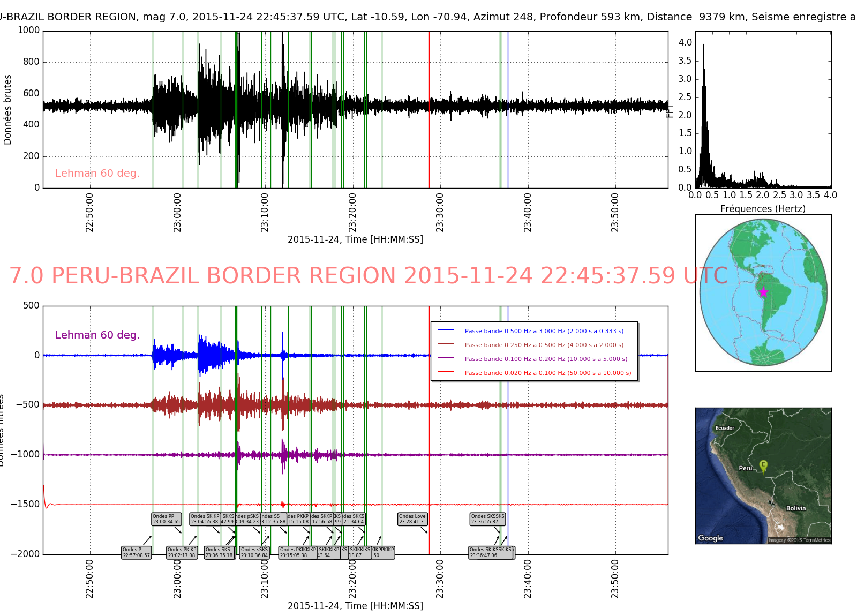
Task: Click the magenta star on the globe
Action: click(763, 292)
